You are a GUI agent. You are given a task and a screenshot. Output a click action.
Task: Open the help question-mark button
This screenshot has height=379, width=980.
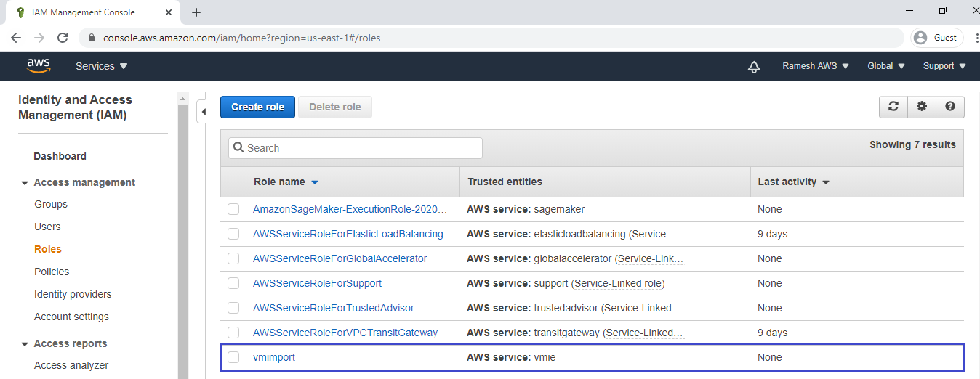click(950, 107)
